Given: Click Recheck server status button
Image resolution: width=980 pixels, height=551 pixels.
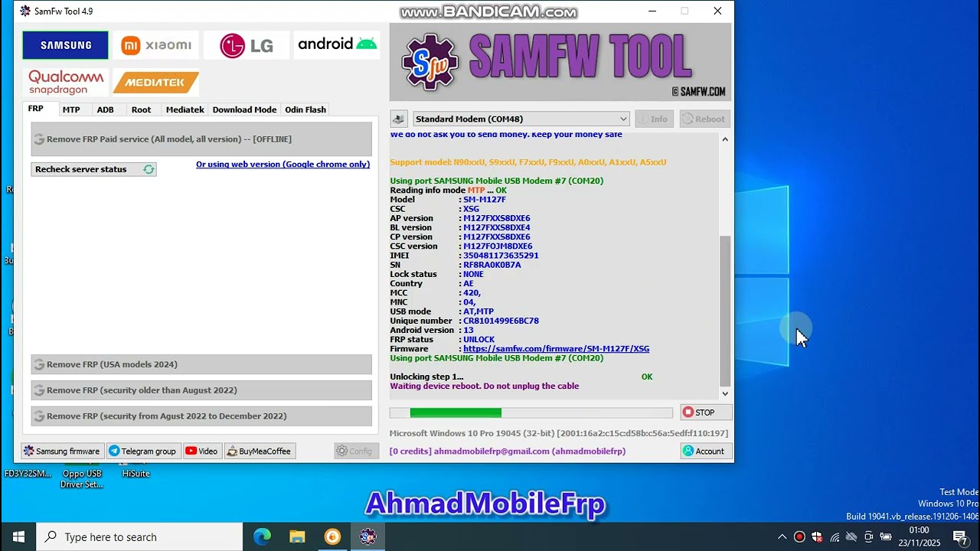Looking at the screenshot, I should (93, 169).
